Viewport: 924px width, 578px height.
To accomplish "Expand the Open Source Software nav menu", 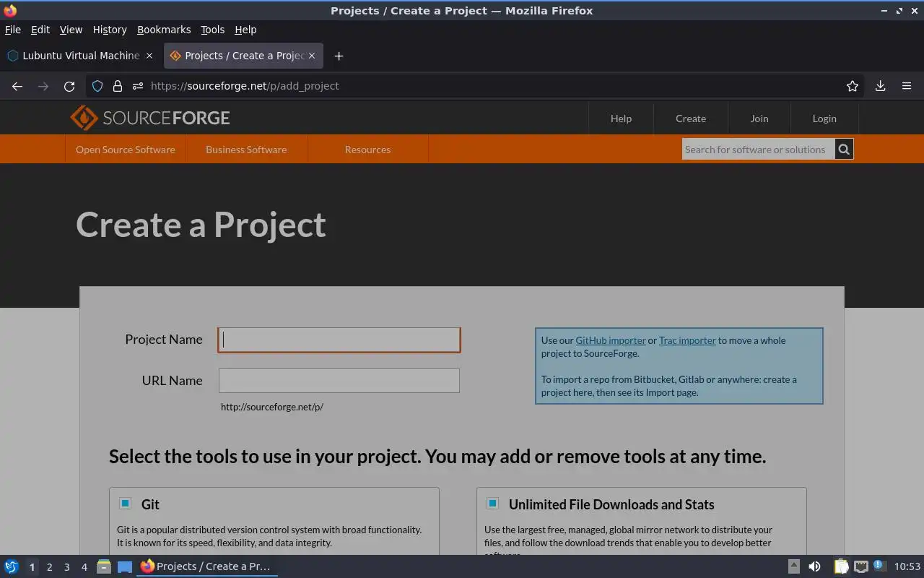I will (x=126, y=150).
